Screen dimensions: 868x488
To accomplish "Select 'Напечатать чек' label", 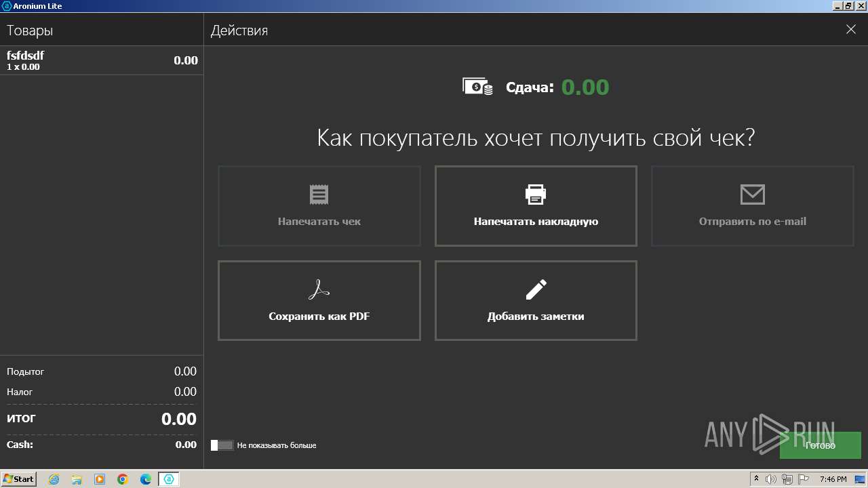I will [x=319, y=221].
